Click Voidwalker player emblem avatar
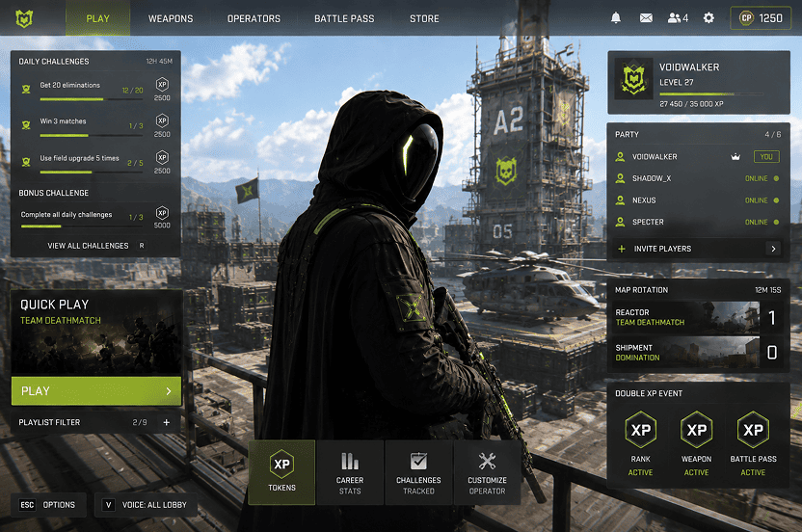The image size is (802, 532). click(633, 78)
